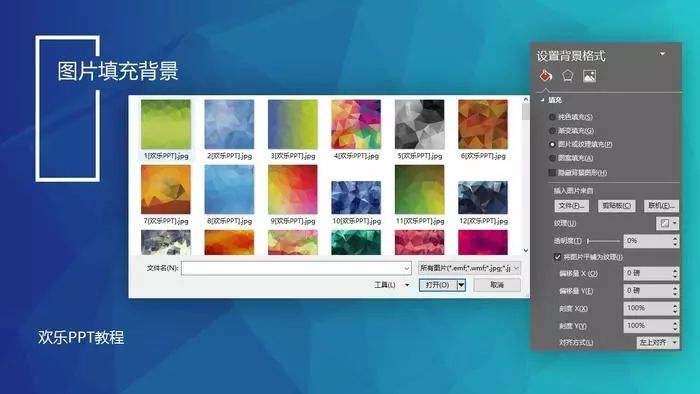
Task: Click the 透明度(T) slider track
Action: 604,241
